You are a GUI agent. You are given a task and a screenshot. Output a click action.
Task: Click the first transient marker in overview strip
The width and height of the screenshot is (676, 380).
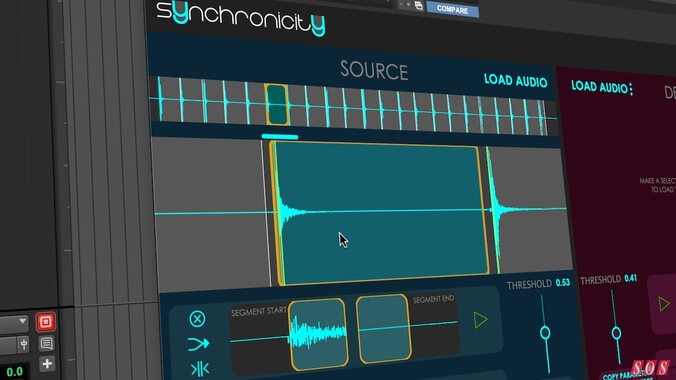point(160,99)
